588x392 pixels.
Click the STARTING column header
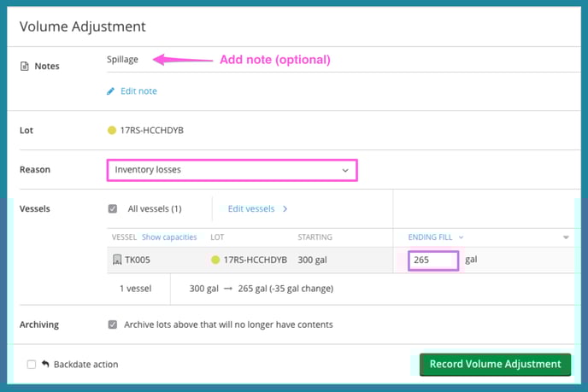[315, 237]
